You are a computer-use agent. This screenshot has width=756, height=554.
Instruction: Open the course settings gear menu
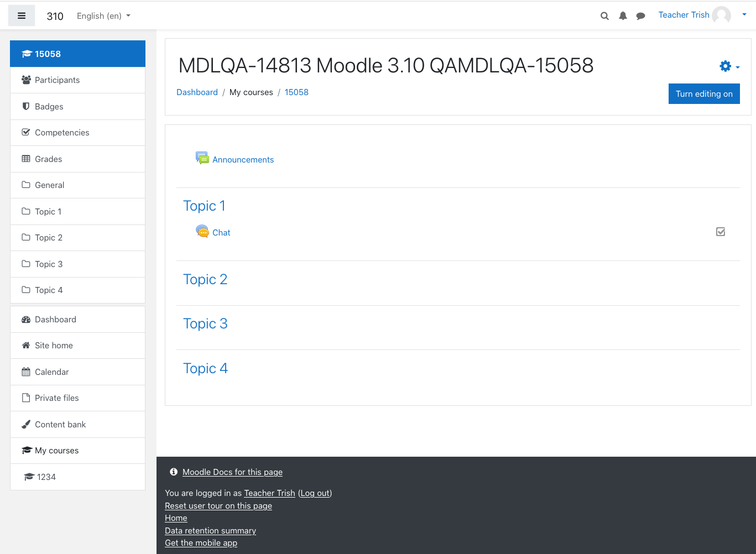click(729, 66)
